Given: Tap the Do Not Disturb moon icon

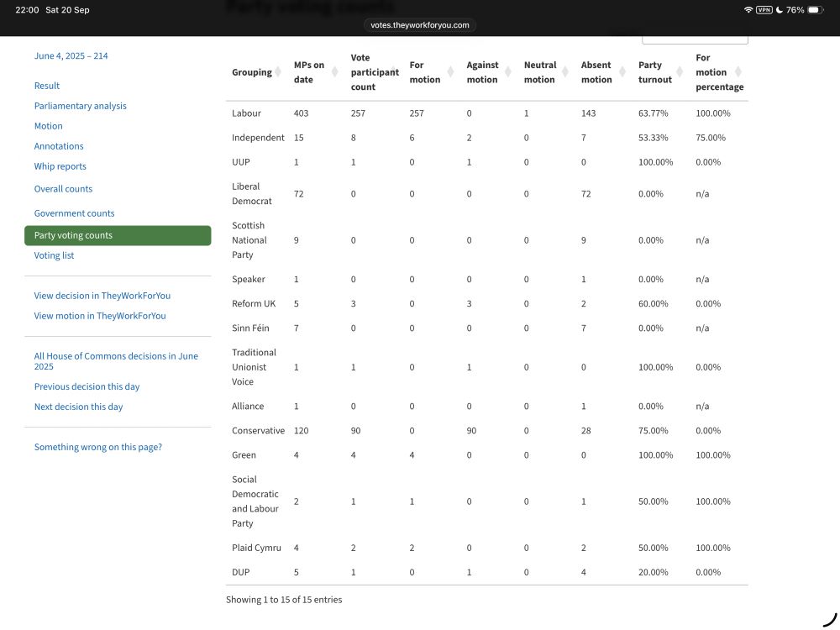Looking at the screenshot, I should [x=779, y=9].
